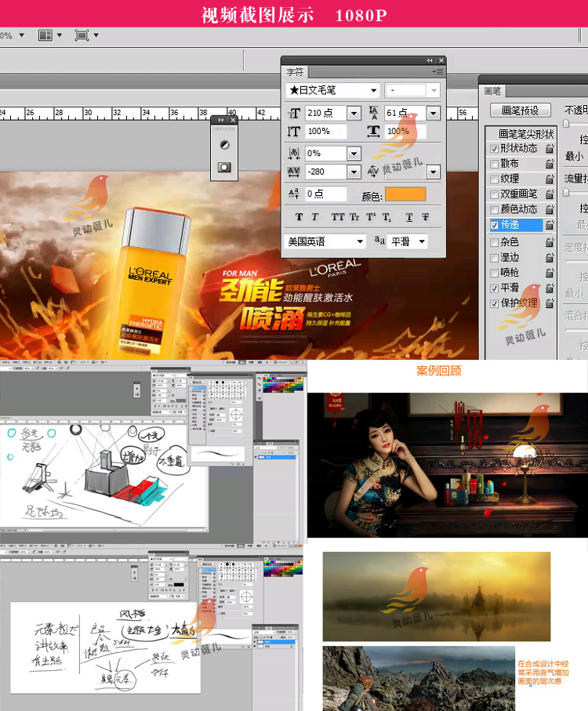The width and height of the screenshot is (588, 711).
Task: Open Screen Mode dropdown arrow
Action: coord(96,35)
